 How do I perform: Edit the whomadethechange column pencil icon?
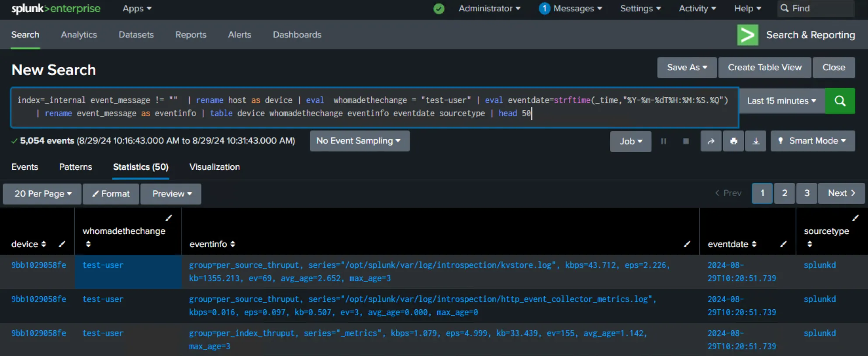pyautogui.click(x=169, y=218)
